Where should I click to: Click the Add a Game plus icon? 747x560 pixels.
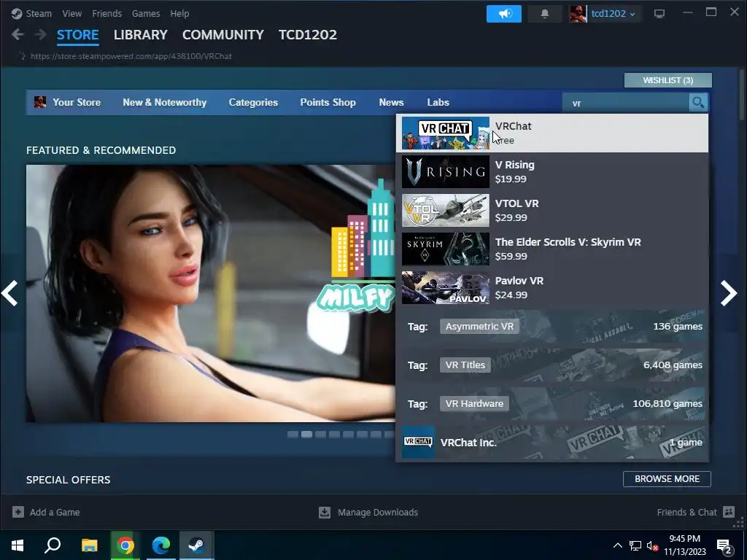click(18, 512)
